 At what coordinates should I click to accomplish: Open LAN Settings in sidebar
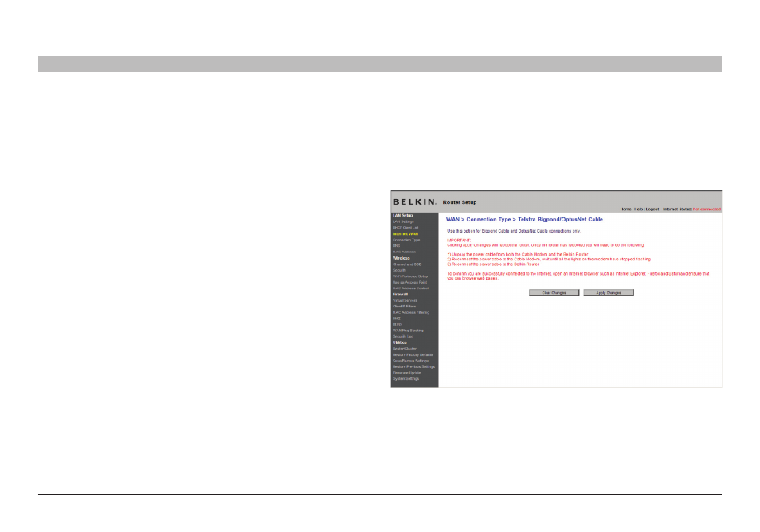coord(403,221)
